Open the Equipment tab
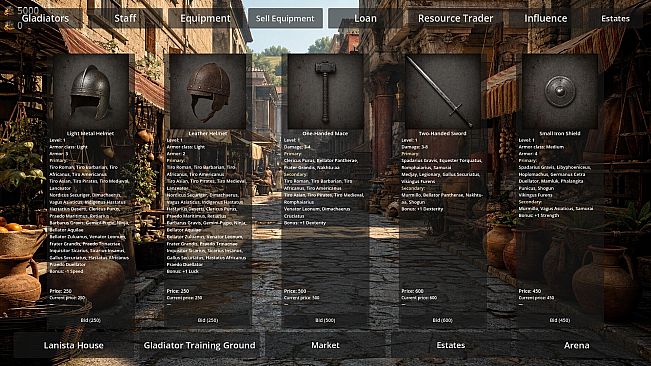This screenshot has width=651, height=366. [205, 18]
